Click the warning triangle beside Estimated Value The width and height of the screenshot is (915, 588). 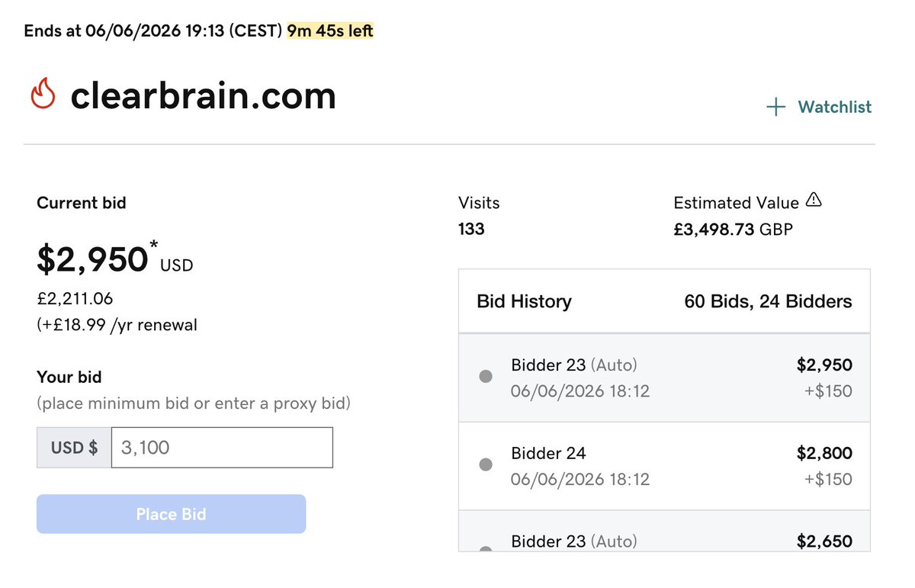pyautogui.click(x=814, y=201)
